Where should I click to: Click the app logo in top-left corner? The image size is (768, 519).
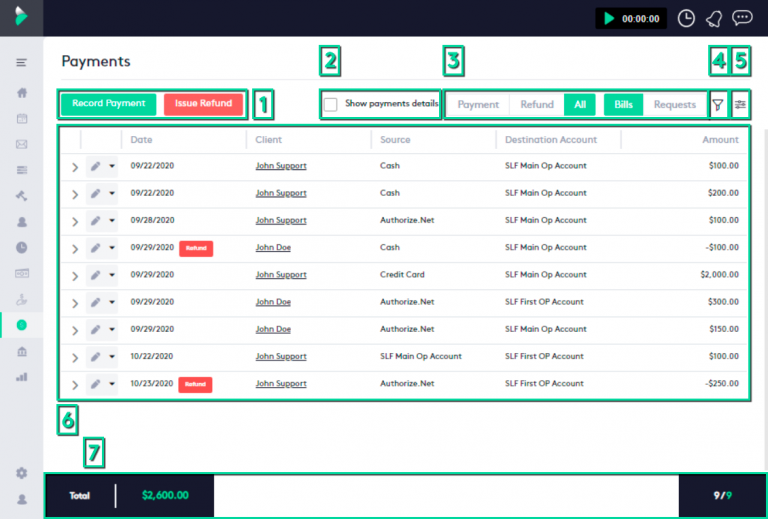pyautogui.click(x=21, y=16)
